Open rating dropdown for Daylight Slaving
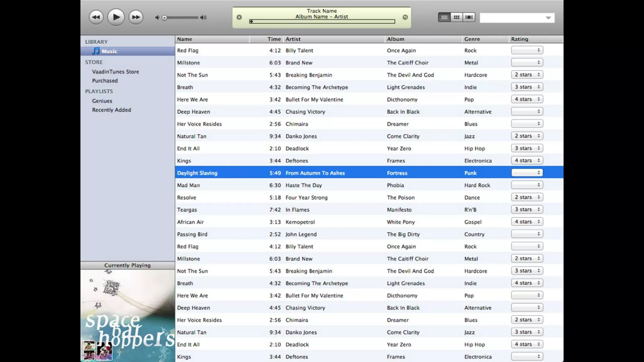The image size is (644, 362). click(x=527, y=173)
